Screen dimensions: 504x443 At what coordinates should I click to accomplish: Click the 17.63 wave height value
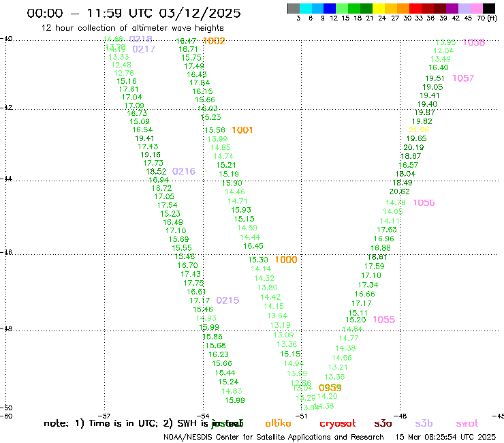click(x=387, y=230)
